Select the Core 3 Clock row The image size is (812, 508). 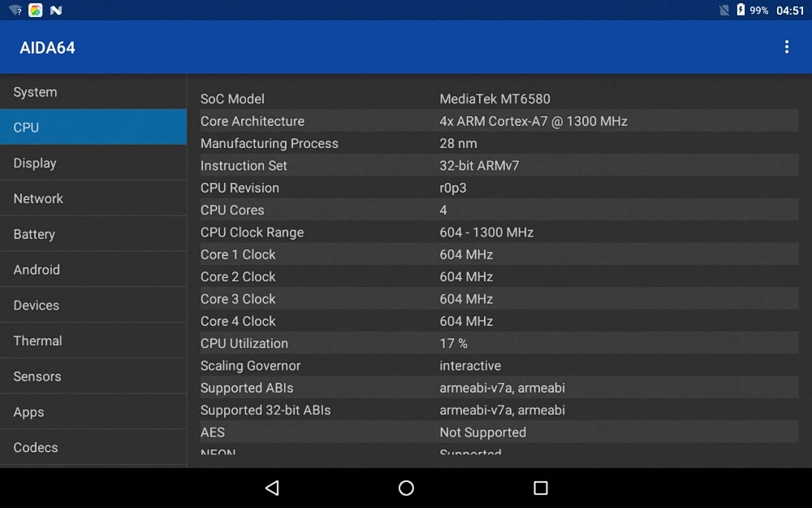point(499,299)
